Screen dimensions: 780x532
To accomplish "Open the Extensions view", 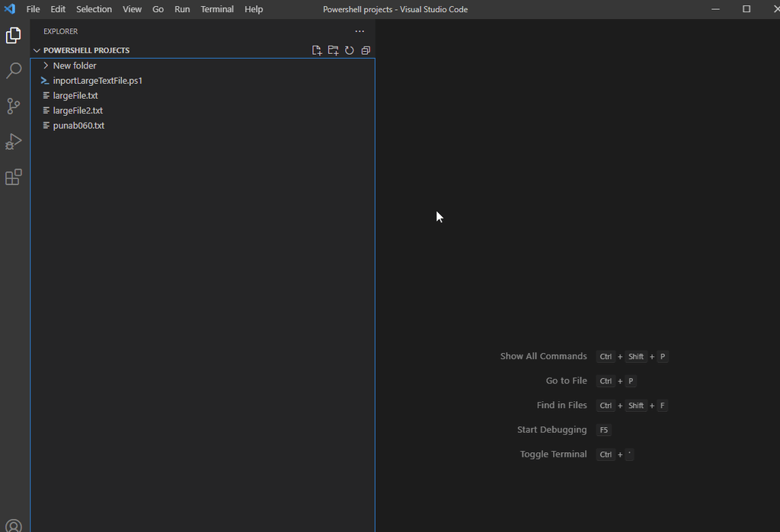I will coord(14,177).
